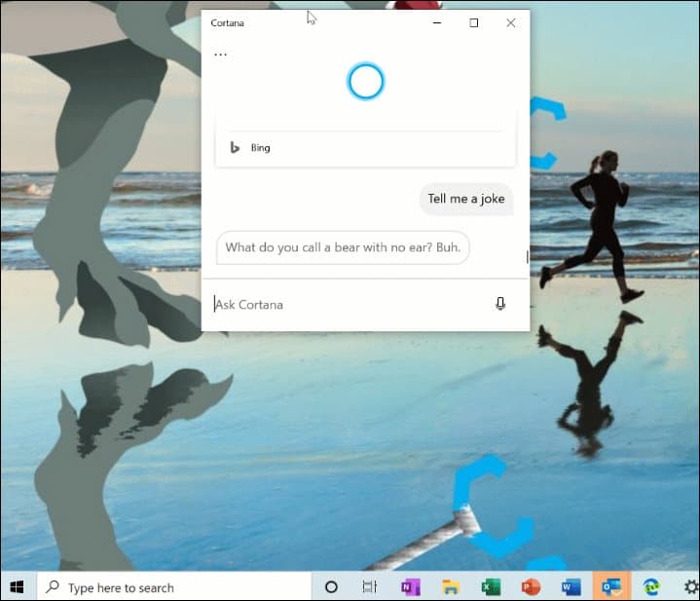Launch Word from the taskbar
Viewport: 700px width, 601px height.
[571, 586]
